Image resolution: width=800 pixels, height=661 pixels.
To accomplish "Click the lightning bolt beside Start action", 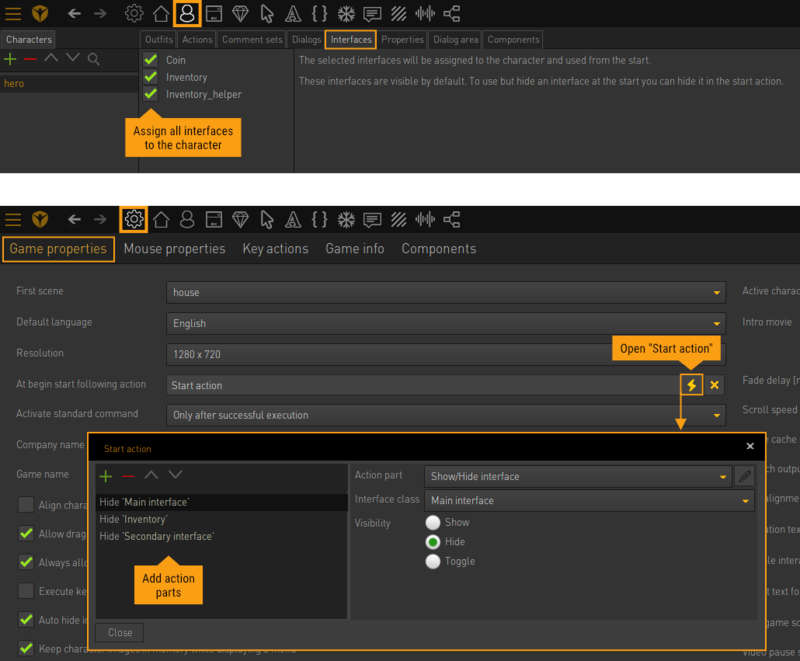I will [690, 384].
